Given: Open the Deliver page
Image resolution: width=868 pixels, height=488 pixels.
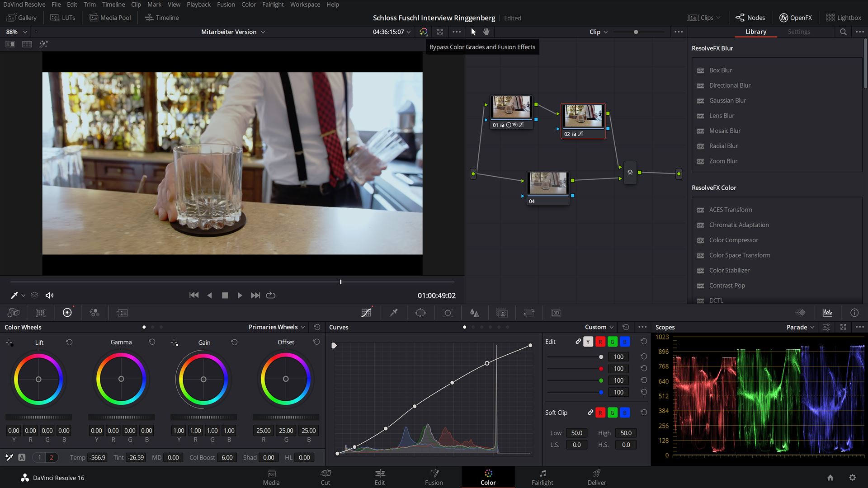Looking at the screenshot, I should (596, 477).
